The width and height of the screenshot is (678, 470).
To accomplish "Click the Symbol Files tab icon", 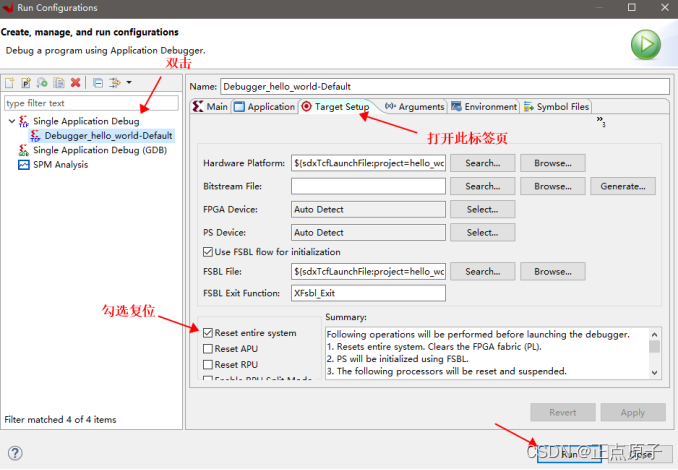I will coord(528,107).
